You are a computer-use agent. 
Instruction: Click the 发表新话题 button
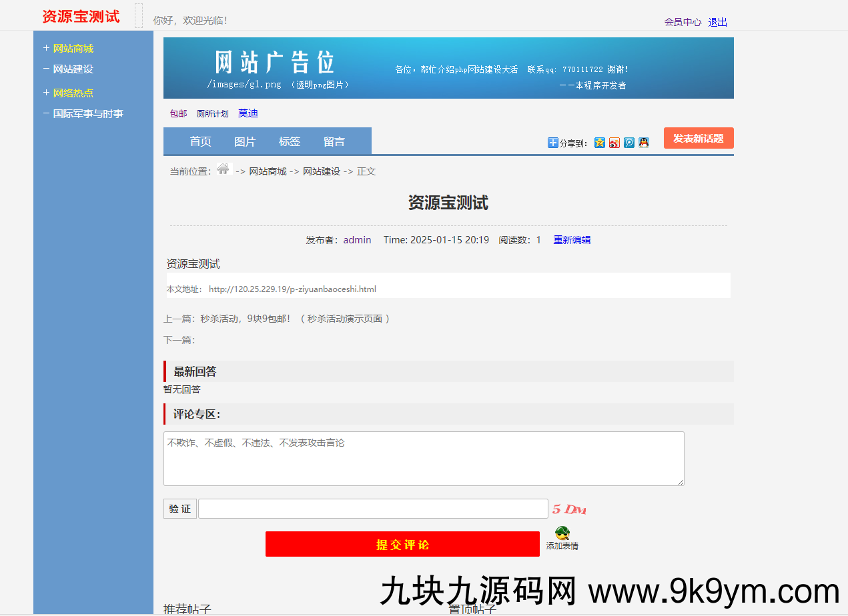(x=698, y=138)
